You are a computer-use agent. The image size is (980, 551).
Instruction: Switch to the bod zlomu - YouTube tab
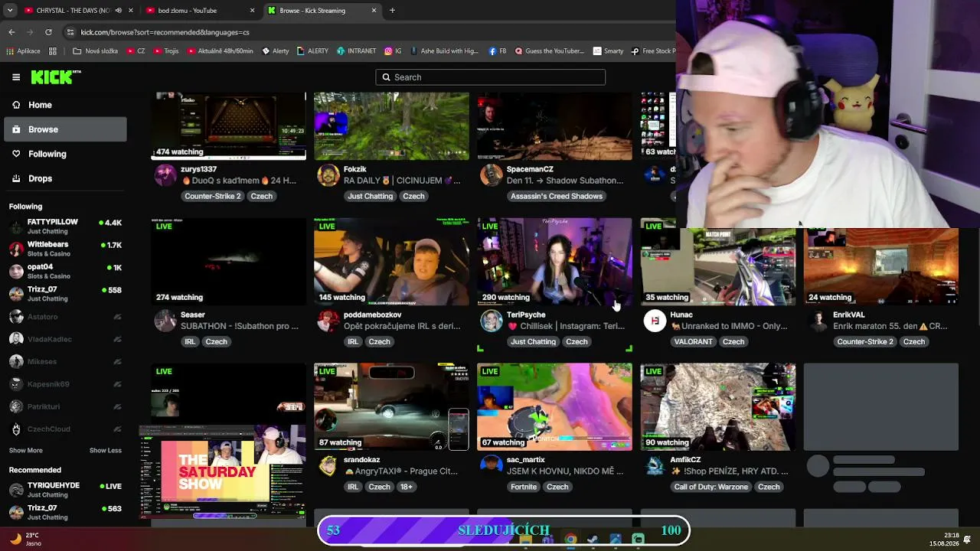click(x=201, y=11)
